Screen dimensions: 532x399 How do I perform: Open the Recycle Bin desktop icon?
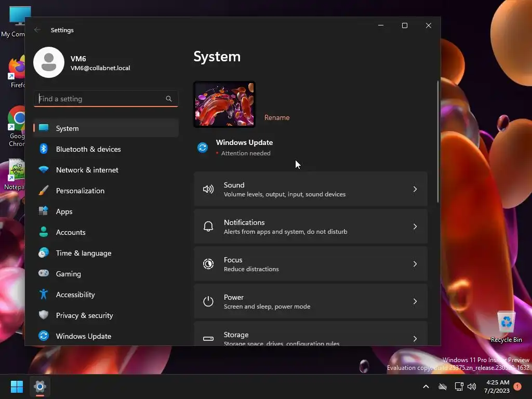pos(506,327)
